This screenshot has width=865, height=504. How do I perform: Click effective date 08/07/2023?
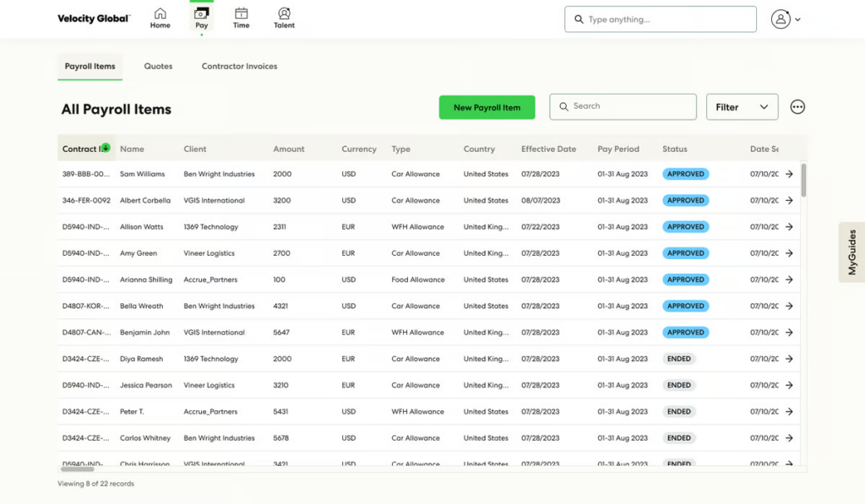click(541, 200)
